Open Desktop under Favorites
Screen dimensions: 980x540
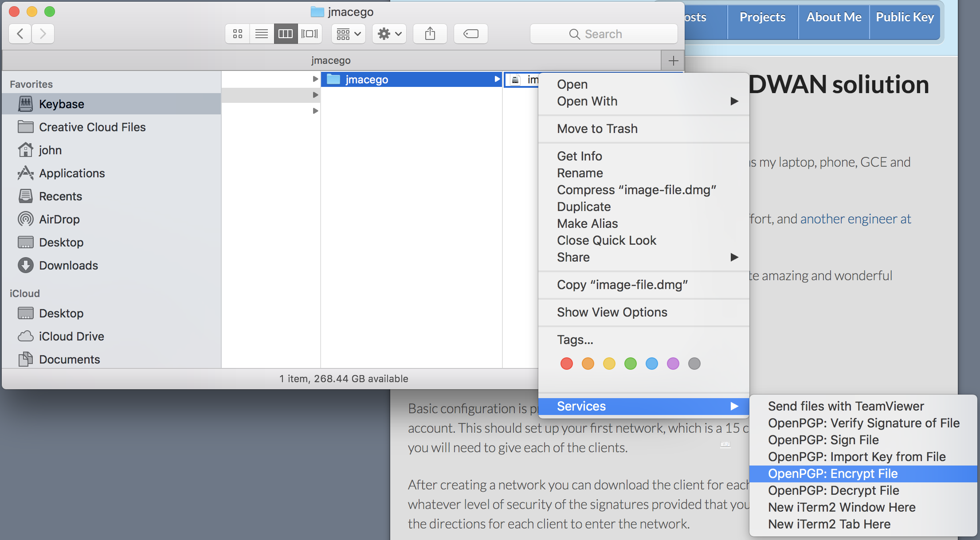112,242
